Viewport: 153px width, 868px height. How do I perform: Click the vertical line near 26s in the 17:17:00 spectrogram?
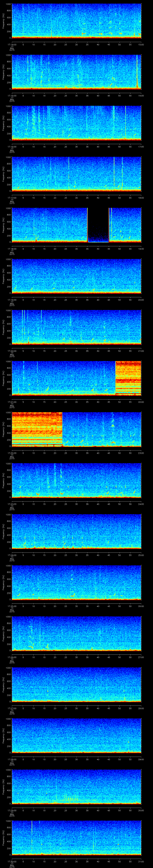coord(69,174)
